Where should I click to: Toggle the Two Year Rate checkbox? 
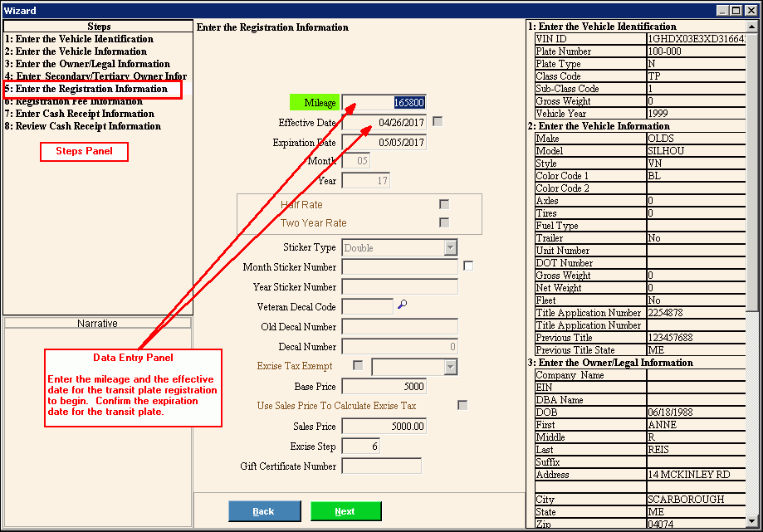444,222
